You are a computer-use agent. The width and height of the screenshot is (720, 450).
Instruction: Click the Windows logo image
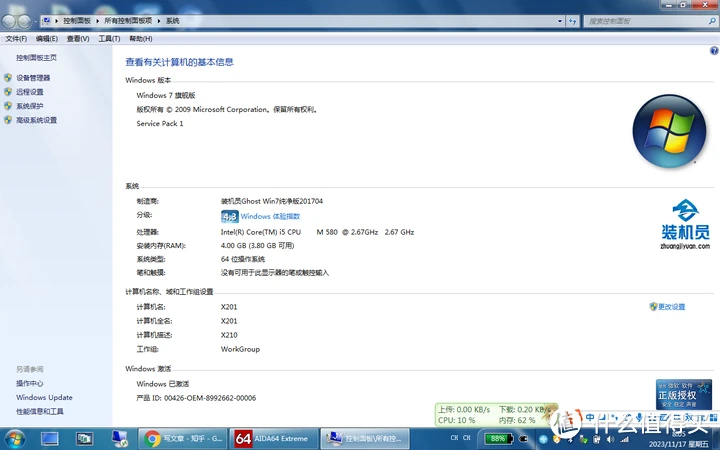[x=669, y=130]
